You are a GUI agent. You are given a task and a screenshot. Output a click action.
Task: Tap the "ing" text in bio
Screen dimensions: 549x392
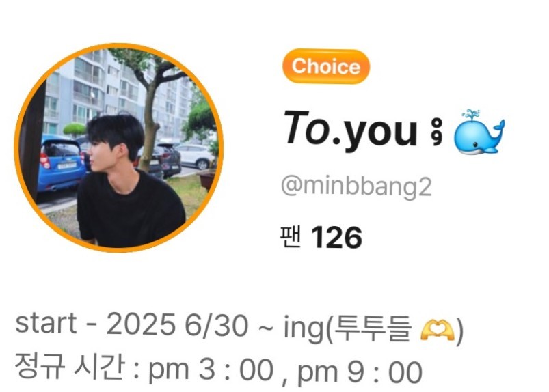(304, 327)
